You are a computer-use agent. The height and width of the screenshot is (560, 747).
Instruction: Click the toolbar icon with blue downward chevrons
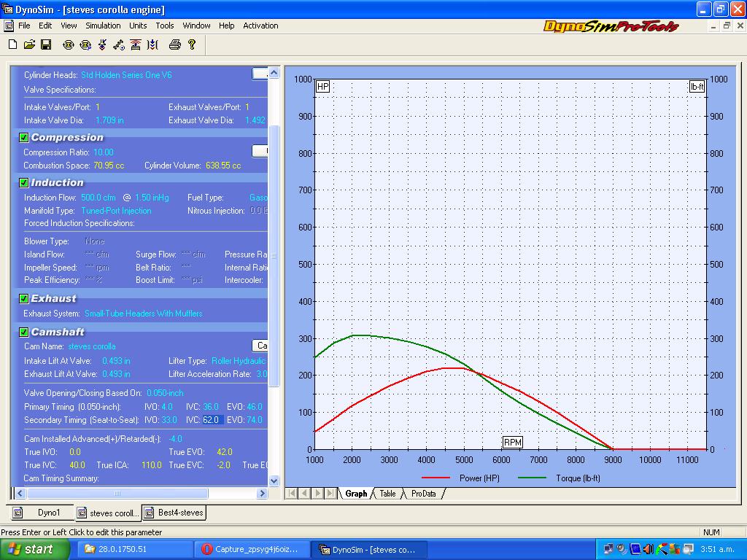point(102,44)
